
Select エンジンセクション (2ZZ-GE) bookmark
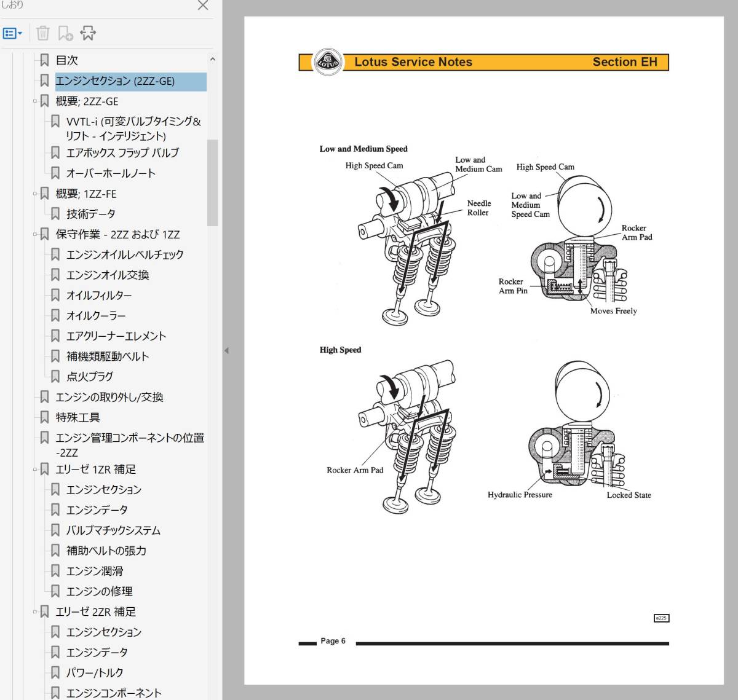[115, 81]
